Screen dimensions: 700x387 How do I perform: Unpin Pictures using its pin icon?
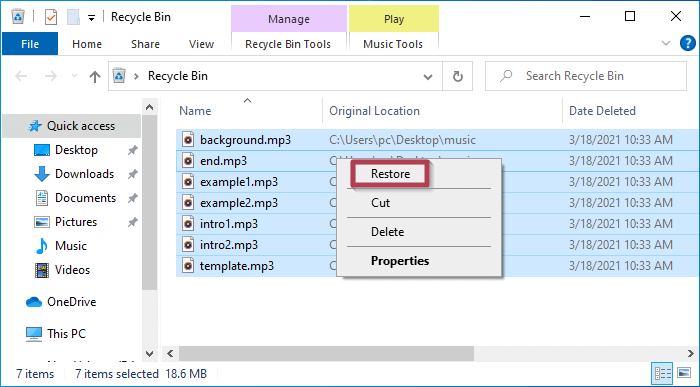[x=133, y=222]
